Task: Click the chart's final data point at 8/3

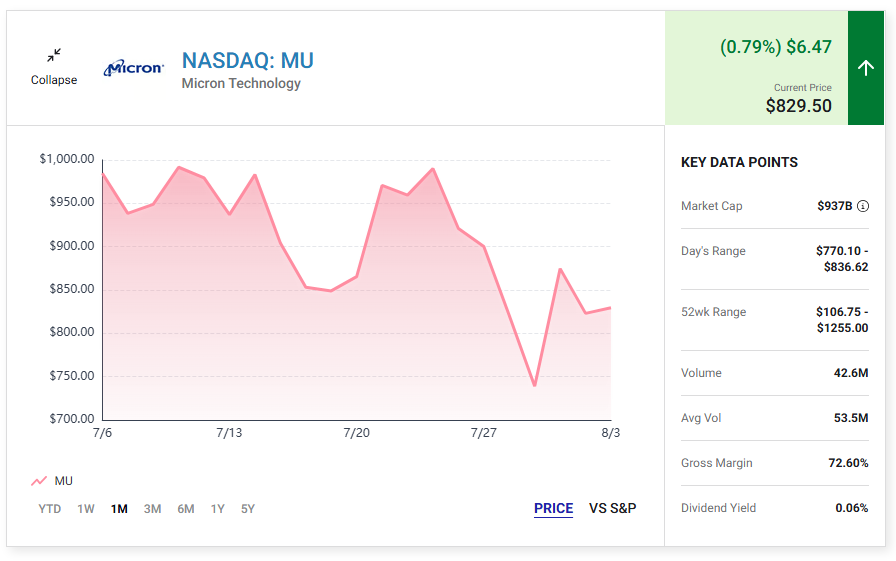Action: tap(610, 308)
